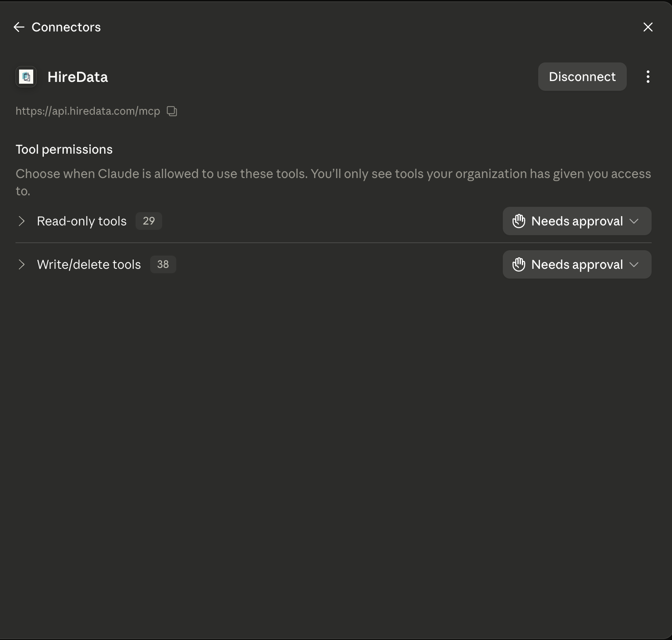Select the URL text https://api.hiredata.com/mcp
The height and width of the screenshot is (640, 672).
click(x=88, y=111)
